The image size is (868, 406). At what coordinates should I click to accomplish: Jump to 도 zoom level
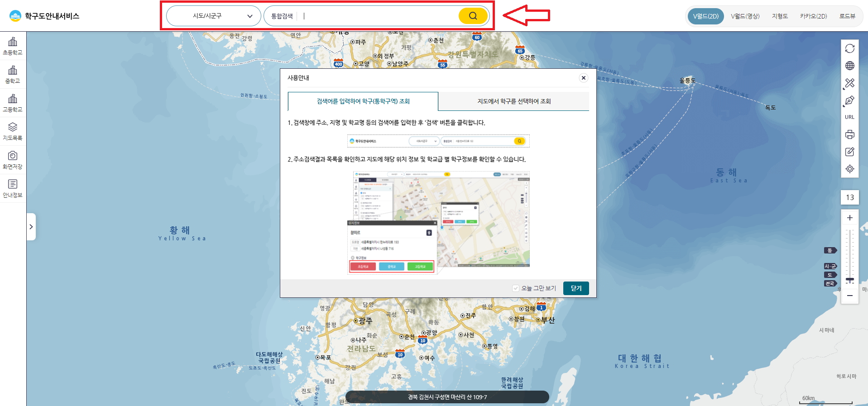[830, 275]
